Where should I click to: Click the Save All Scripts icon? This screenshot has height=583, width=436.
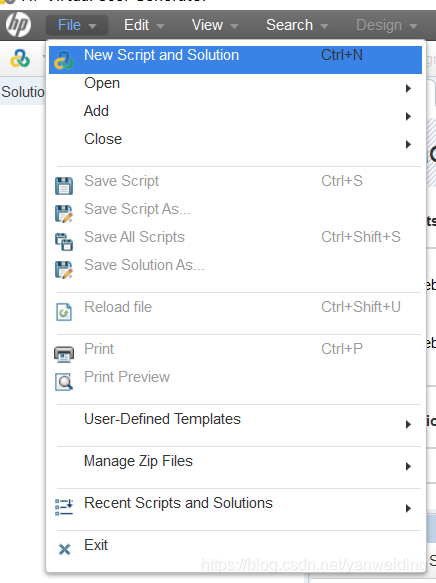64,242
